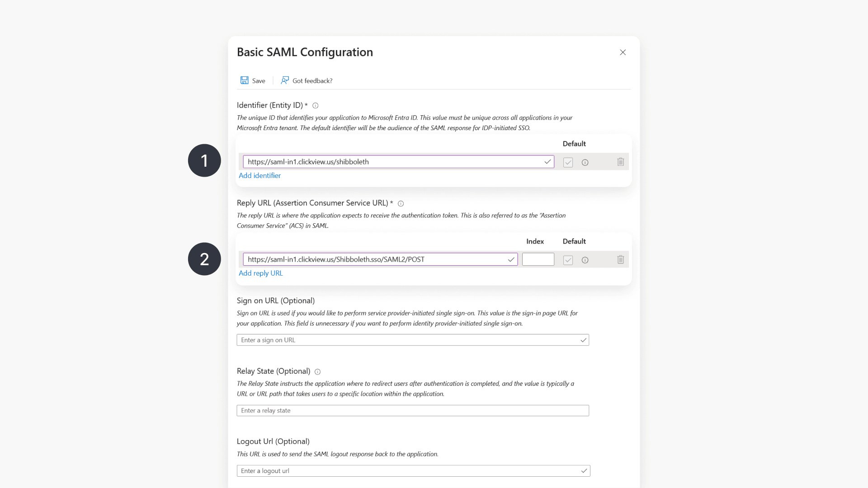Click the info icon beside the identifier's Default checkbox
Viewport: 868px width, 488px height.
click(585, 162)
